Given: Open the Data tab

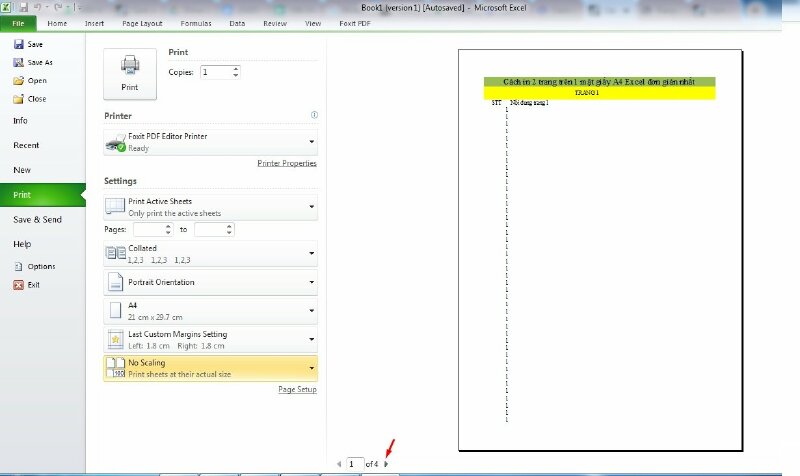Looking at the screenshot, I should click(237, 23).
